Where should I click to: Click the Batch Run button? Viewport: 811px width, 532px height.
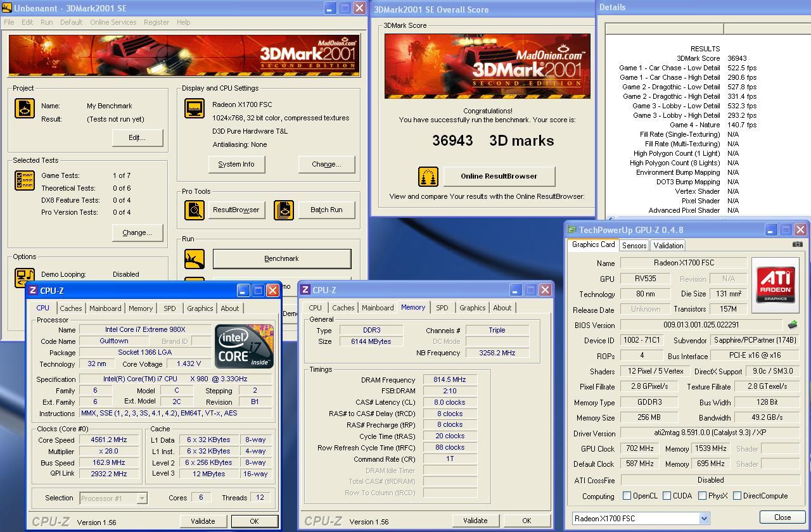[x=326, y=210]
